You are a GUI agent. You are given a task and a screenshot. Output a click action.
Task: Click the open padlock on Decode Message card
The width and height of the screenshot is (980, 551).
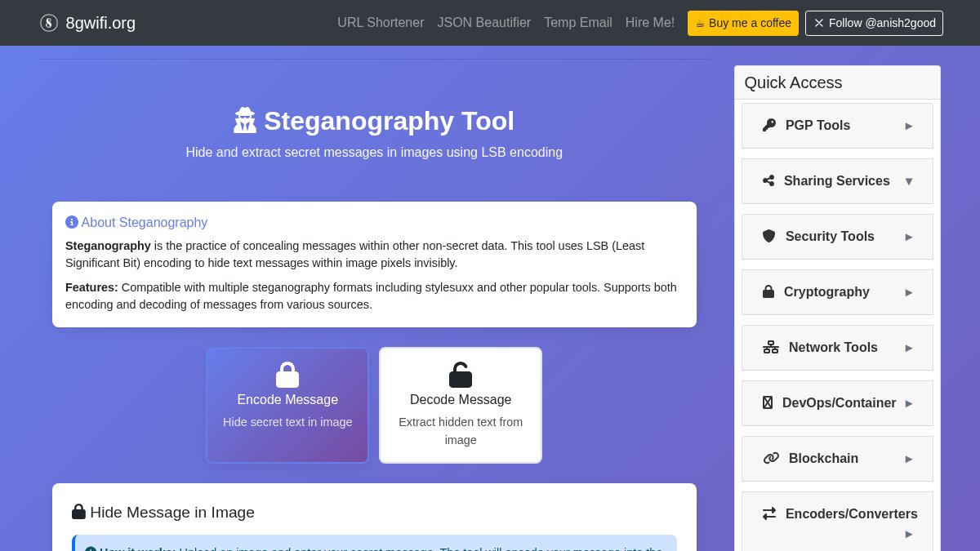[x=461, y=375]
